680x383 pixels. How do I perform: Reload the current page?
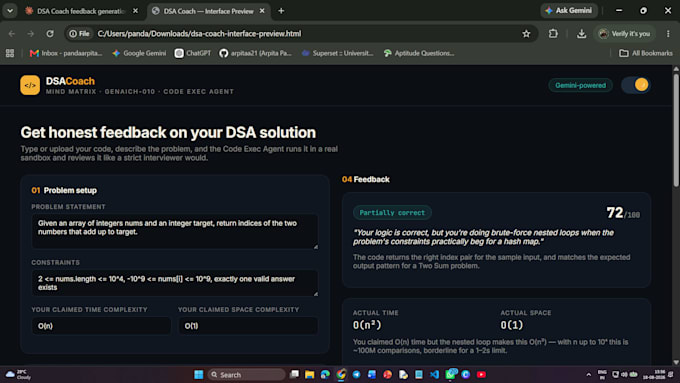(x=50, y=33)
